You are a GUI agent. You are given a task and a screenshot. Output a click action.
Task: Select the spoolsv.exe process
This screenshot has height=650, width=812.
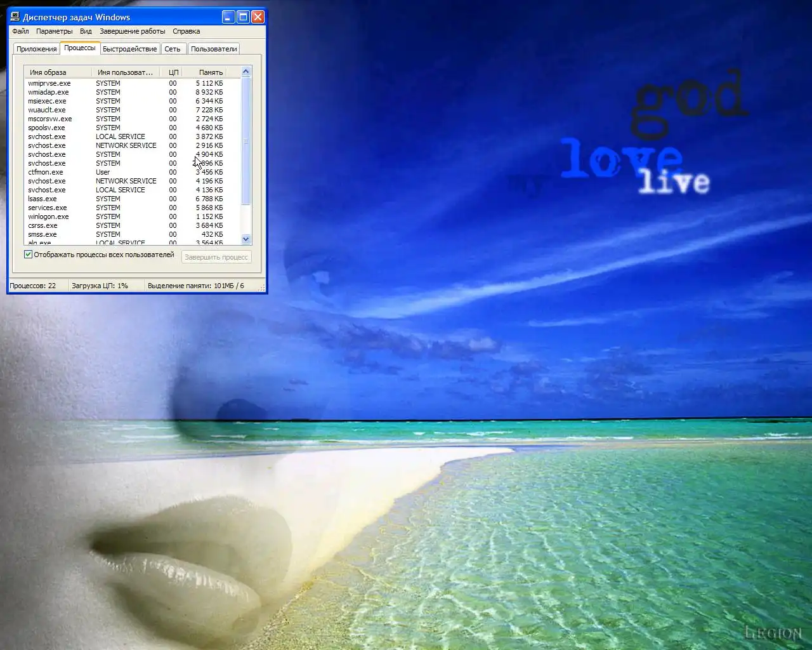point(46,128)
